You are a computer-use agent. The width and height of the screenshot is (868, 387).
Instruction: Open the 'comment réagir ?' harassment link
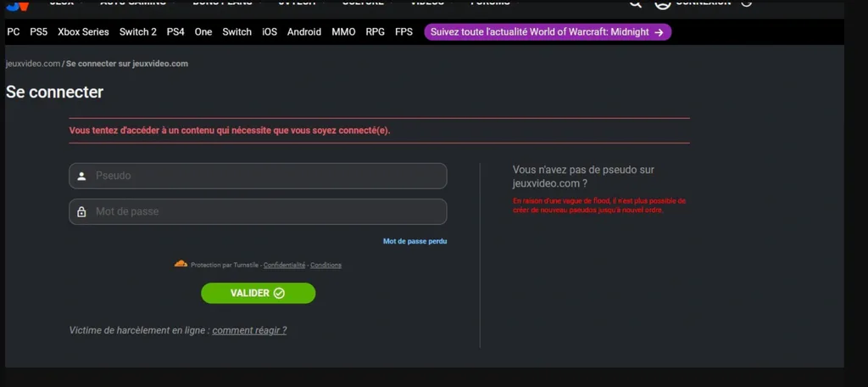pos(249,330)
